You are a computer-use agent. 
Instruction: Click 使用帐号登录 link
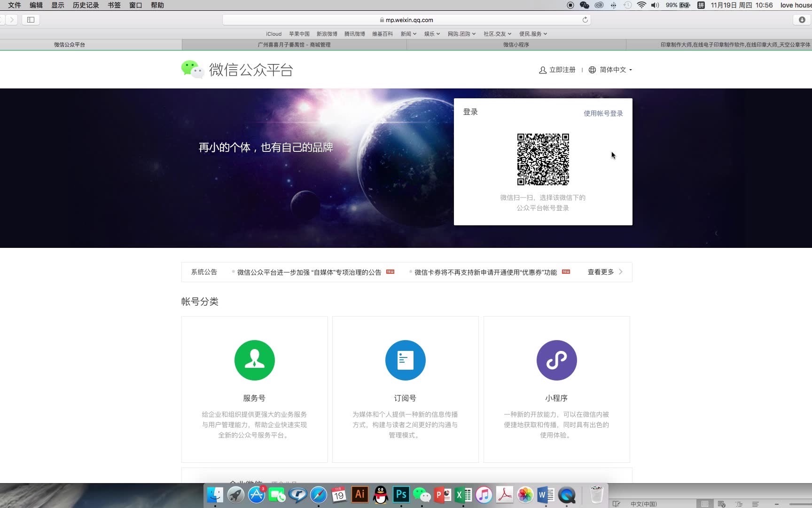pos(603,113)
